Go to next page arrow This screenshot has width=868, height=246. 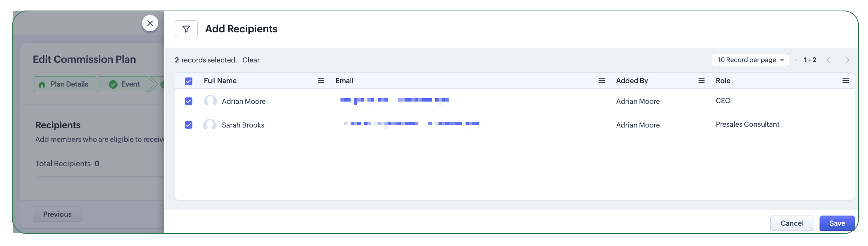(847, 60)
